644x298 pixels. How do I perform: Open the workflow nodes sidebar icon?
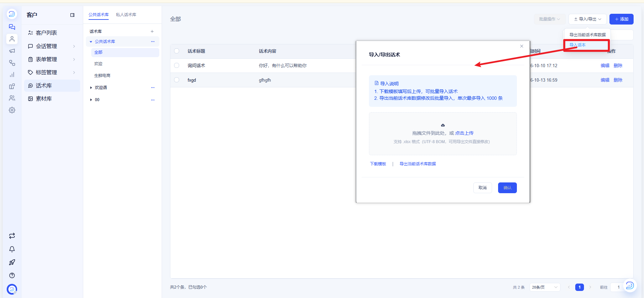click(x=12, y=63)
